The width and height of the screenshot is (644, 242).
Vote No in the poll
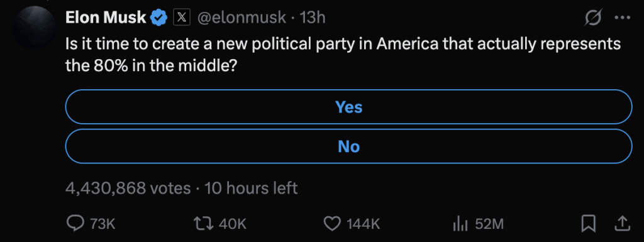pyautogui.click(x=348, y=146)
